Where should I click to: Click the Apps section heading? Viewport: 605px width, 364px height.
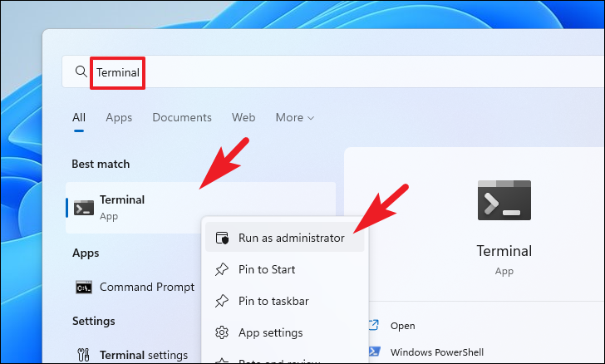tap(86, 253)
